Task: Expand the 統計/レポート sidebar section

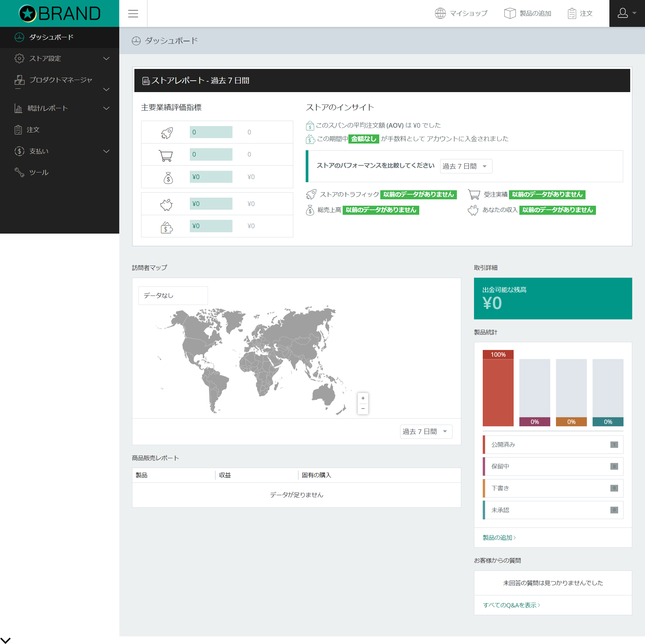Action: [x=106, y=108]
